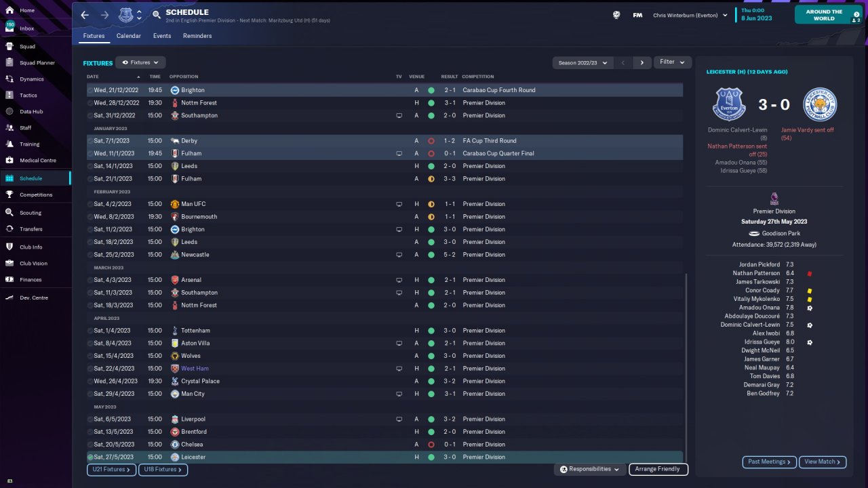Toggle the selection circle on the Liverpool row
Screen dimensions: 868x488
(x=90, y=420)
